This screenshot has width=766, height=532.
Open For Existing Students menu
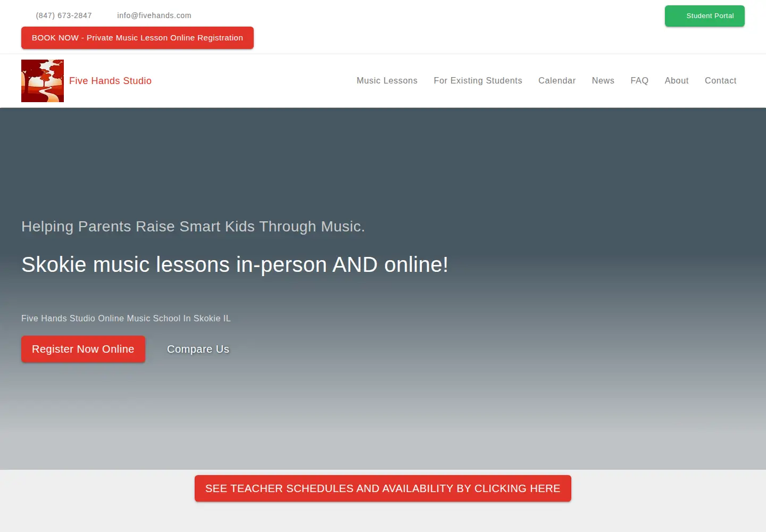478,81
